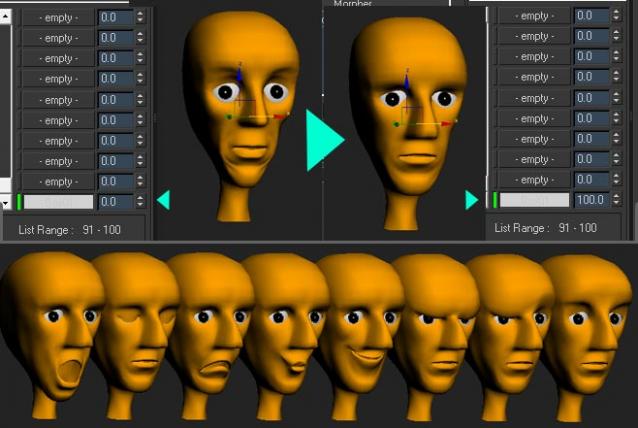638x428 pixels.
Task: Select the face with one lowered eyebrow
Action: click(x=511, y=336)
